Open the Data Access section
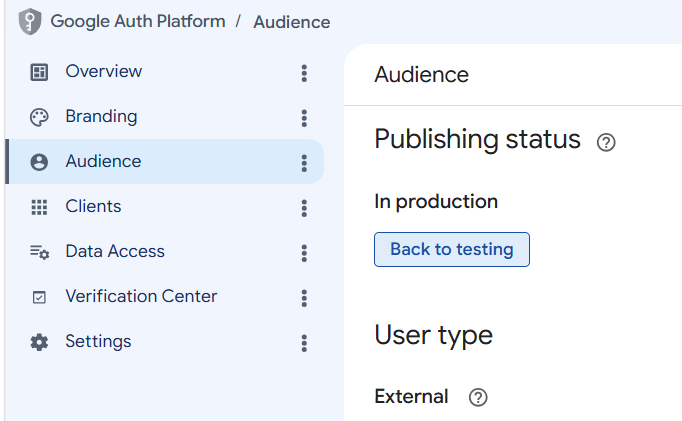This screenshot has height=421, width=682. point(115,251)
